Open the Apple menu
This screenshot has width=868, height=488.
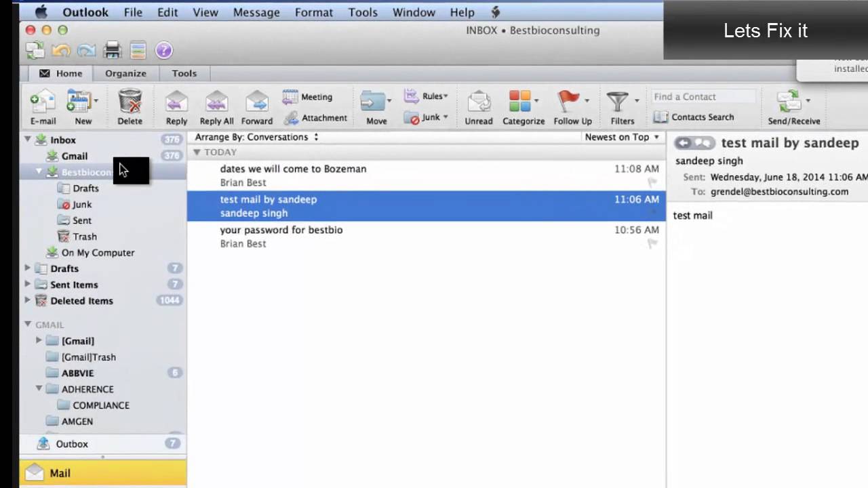click(x=41, y=12)
